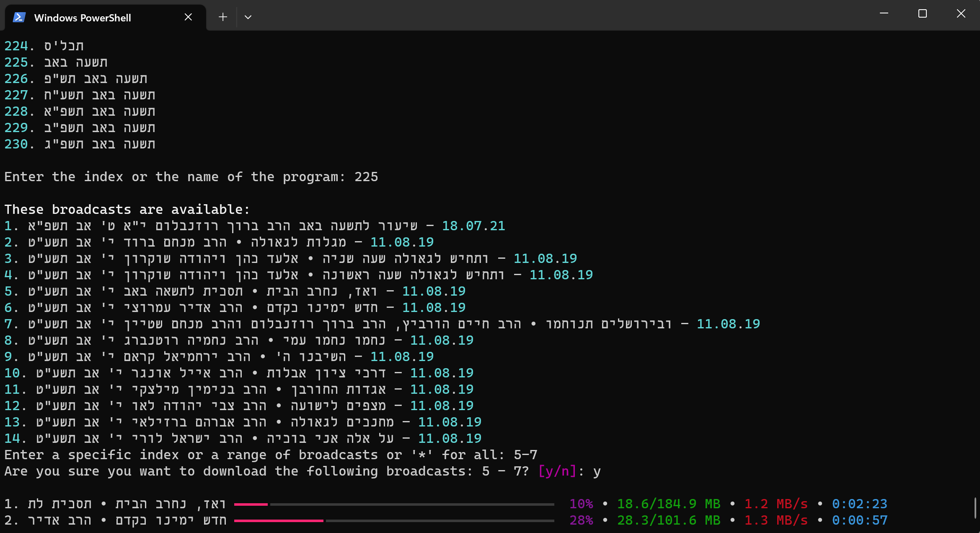This screenshot has width=980, height=533.
Task: Click the entered program index 225
Action: click(365, 177)
